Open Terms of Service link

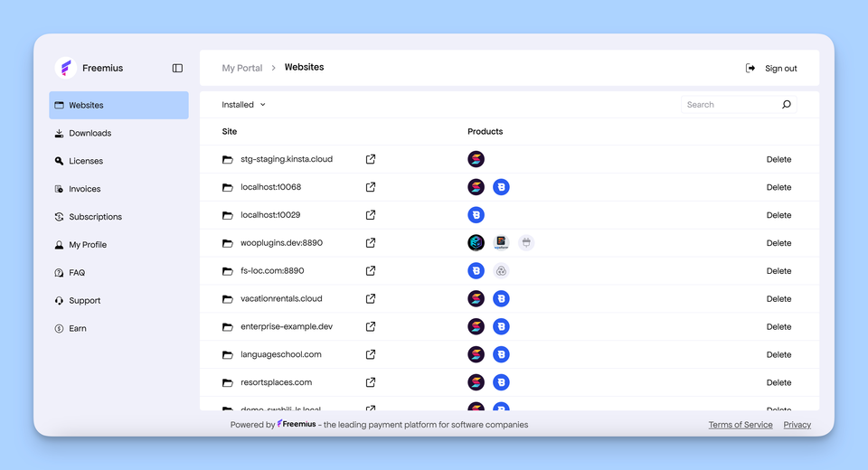tap(741, 425)
